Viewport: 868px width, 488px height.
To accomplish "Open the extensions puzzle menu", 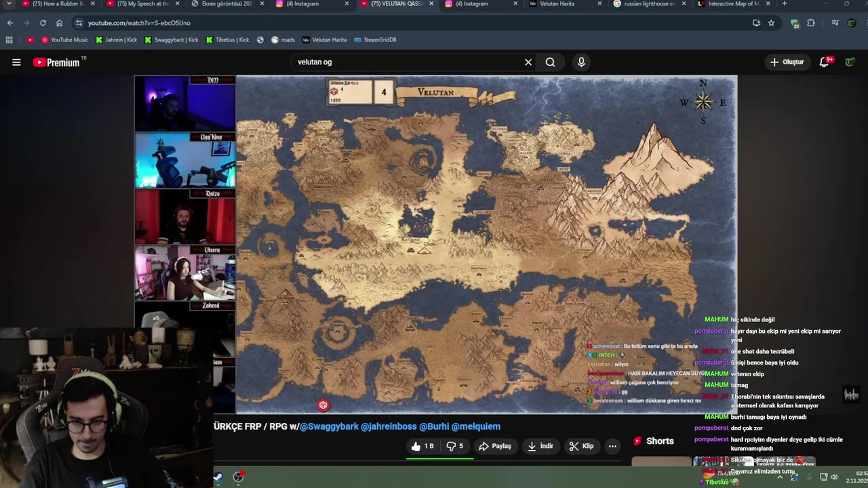I will (x=811, y=23).
